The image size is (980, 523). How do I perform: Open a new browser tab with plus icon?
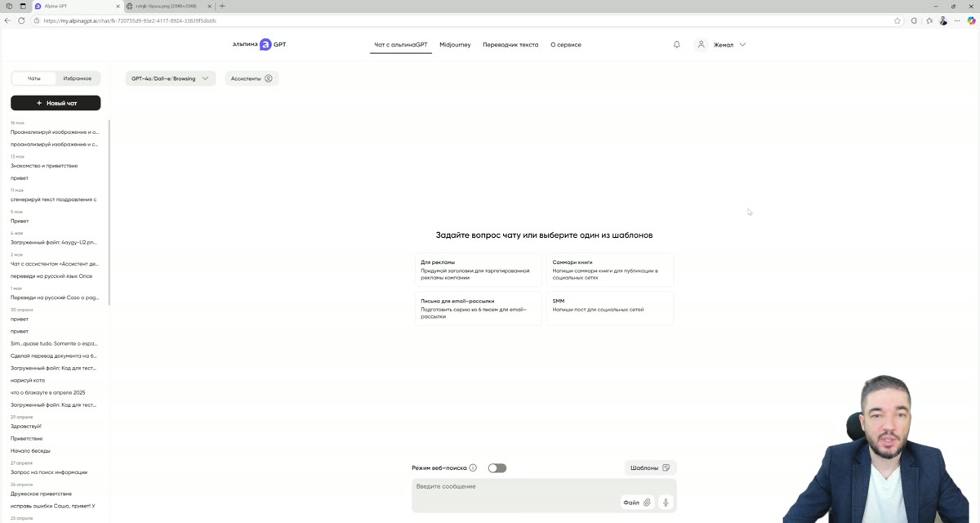pyautogui.click(x=222, y=6)
